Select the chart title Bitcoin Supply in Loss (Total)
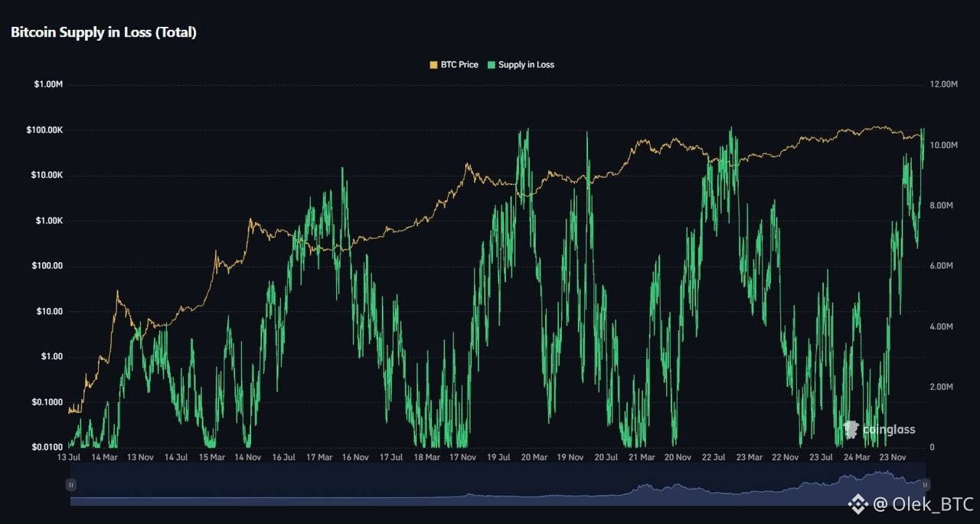The height and width of the screenshot is (524, 980). (x=103, y=32)
